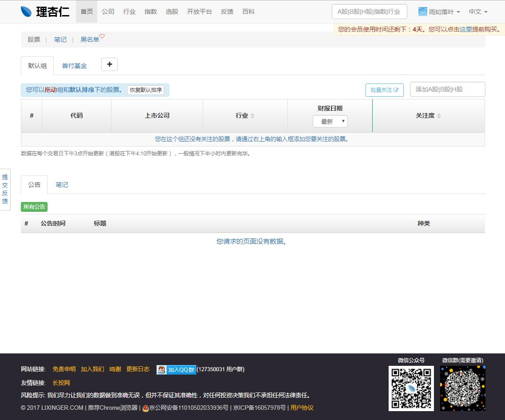Viewport: 505px width, 420px height.
Task: Open the 黑名单 link
Action: (x=90, y=40)
